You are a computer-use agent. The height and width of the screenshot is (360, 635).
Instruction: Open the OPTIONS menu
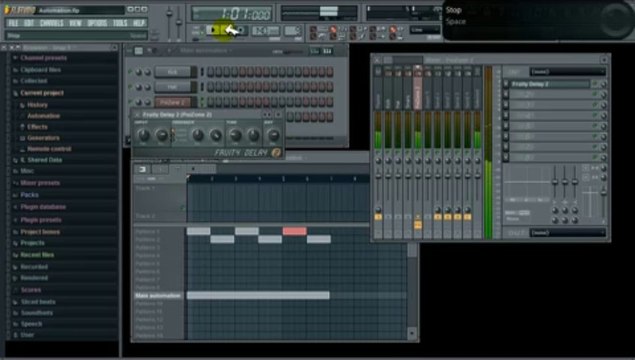[x=97, y=23]
